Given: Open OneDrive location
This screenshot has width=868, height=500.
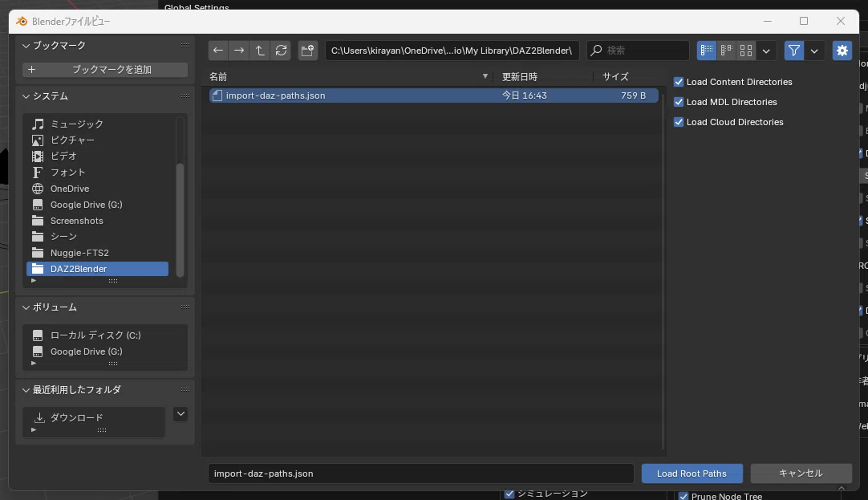Looking at the screenshot, I should tap(97, 189).
